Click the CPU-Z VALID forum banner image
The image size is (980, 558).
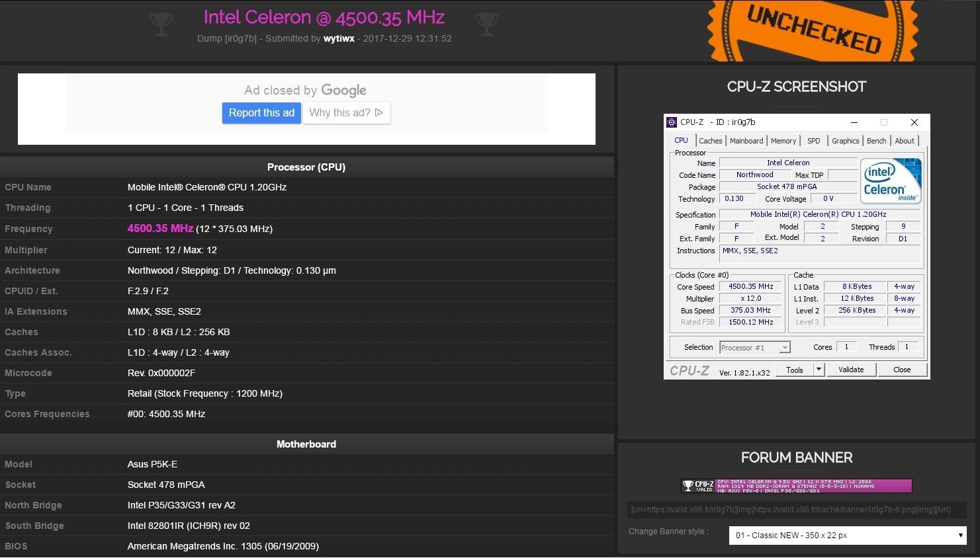click(x=797, y=486)
